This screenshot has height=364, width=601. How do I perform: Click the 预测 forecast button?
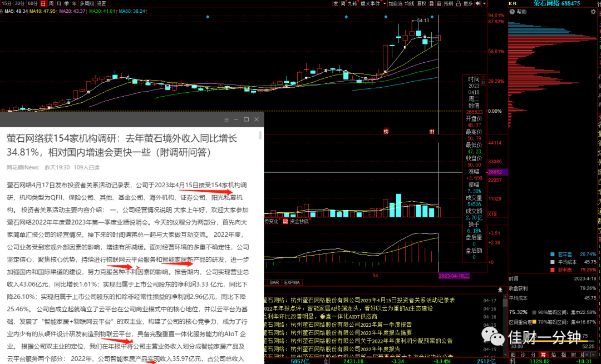[x=449, y=3]
